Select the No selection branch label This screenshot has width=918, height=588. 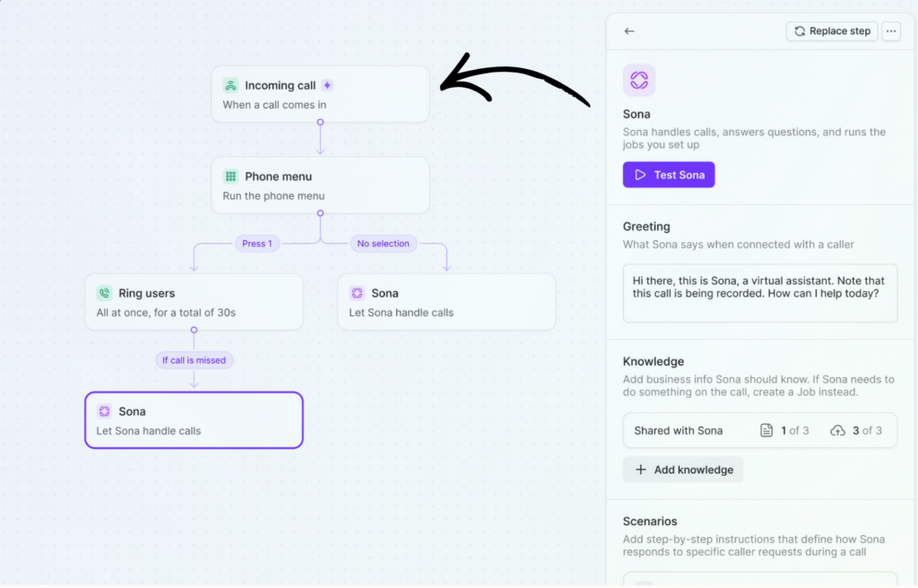pos(383,244)
